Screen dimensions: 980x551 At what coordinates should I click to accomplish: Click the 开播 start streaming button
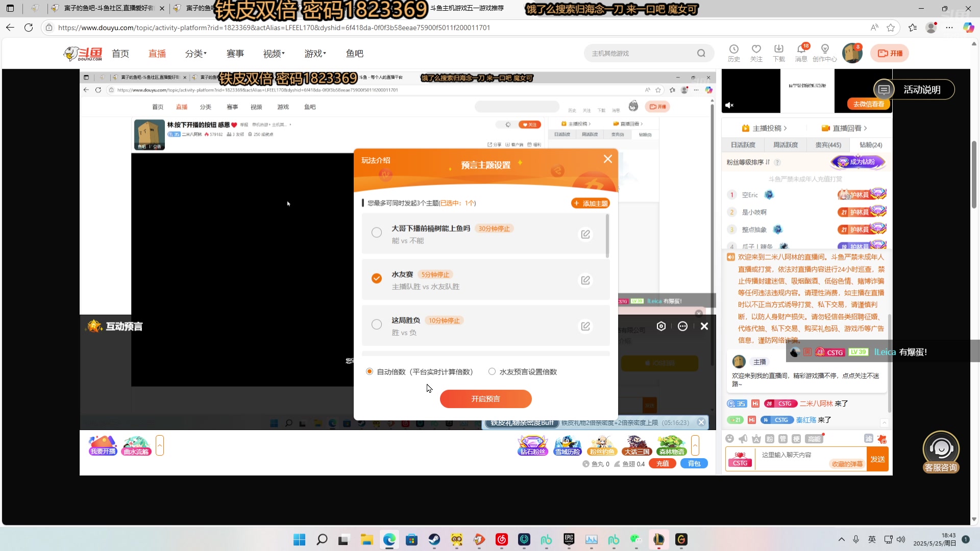point(890,53)
